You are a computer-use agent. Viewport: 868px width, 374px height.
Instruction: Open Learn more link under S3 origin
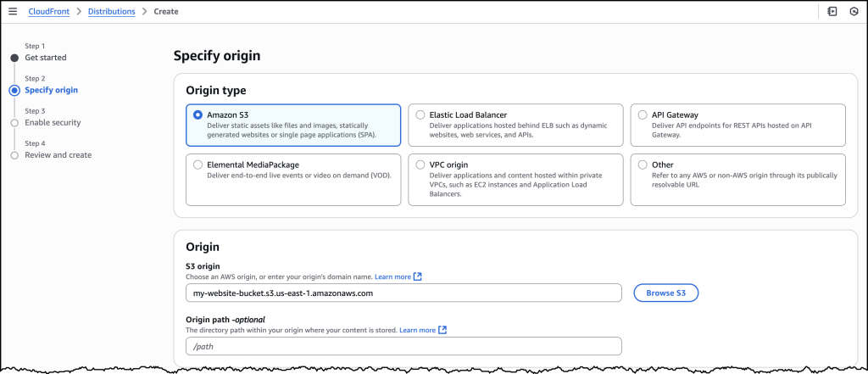[393, 276]
